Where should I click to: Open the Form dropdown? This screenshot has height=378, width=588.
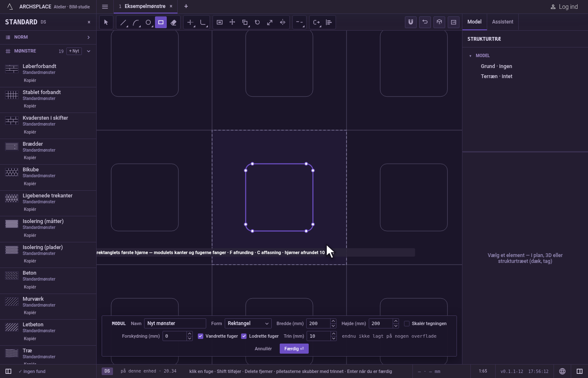pos(248,323)
